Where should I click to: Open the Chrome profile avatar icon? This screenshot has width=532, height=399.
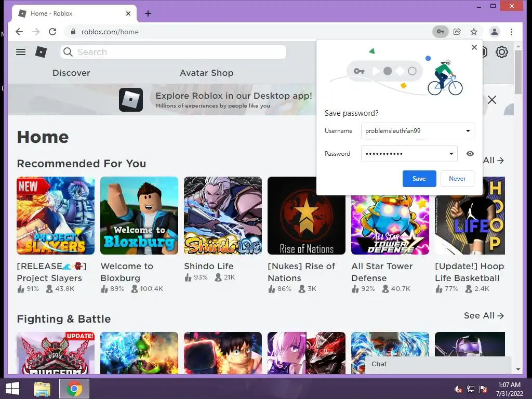tap(495, 32)
